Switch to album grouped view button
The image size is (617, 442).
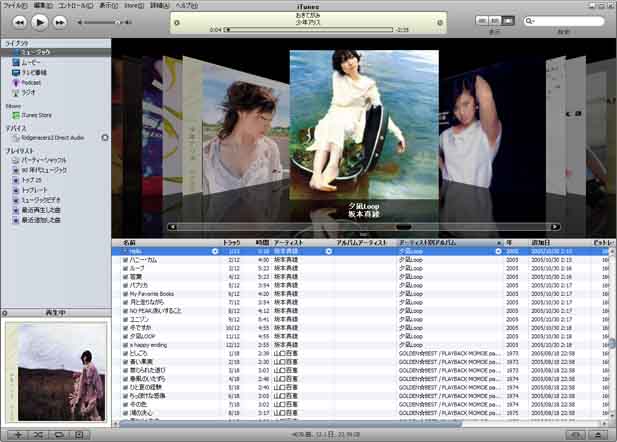tap(495, 20)
